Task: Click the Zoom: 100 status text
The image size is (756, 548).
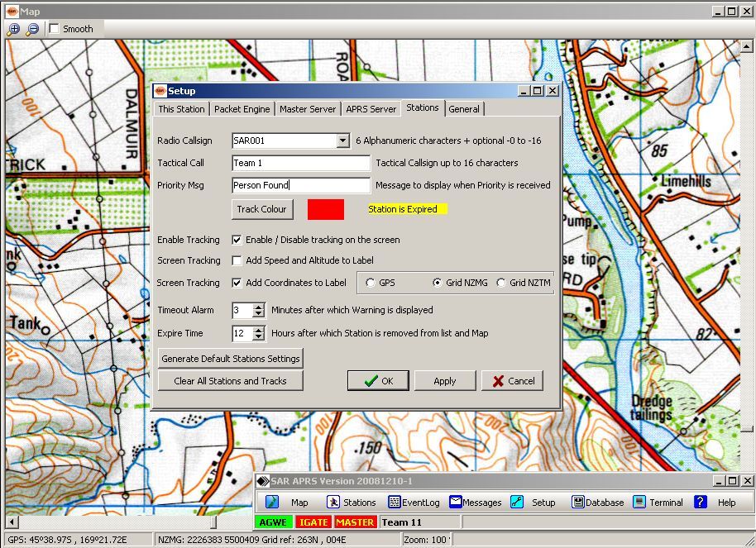Action: (427, 540)
